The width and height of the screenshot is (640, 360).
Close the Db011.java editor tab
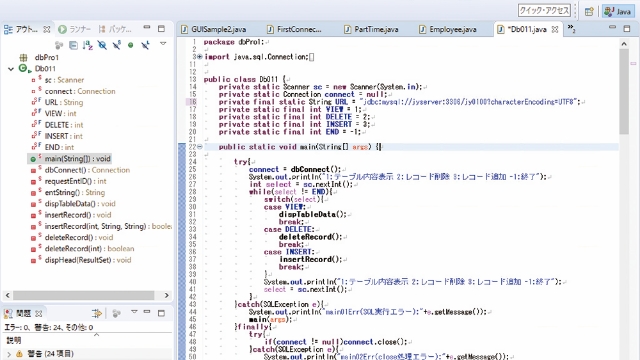pos(555,29)
